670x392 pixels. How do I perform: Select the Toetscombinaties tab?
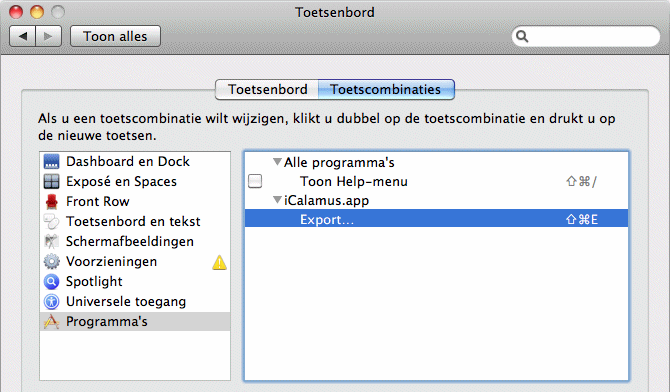click(x=386, y=89)
